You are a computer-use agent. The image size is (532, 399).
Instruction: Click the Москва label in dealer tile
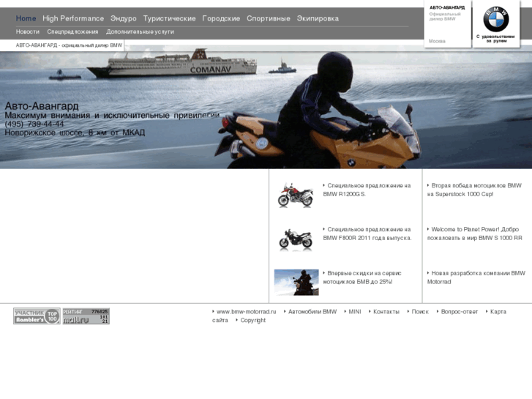[437, 41]
